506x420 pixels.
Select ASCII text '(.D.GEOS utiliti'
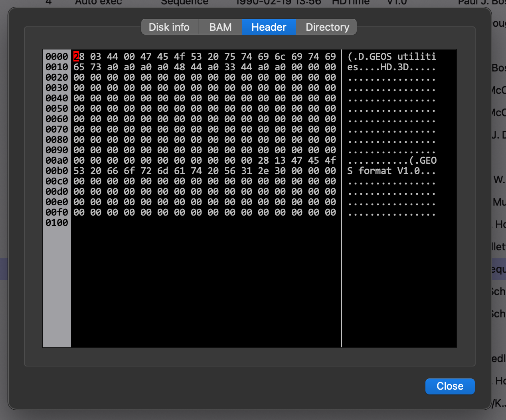pos(392,57)
